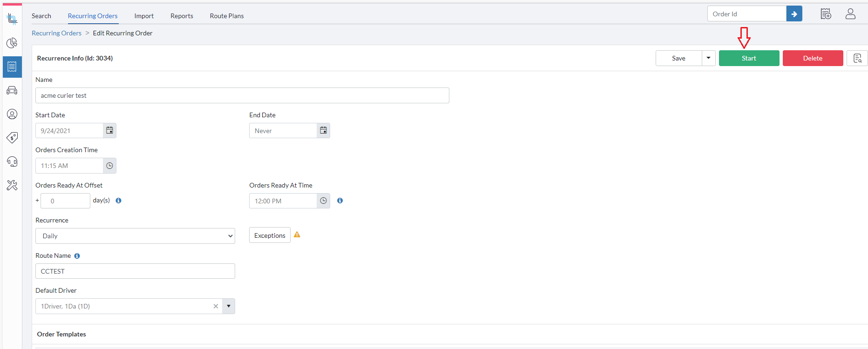The image size is (868, 349).
Task: Open the End Date calendar picker
Action: [x=323, y=131]
